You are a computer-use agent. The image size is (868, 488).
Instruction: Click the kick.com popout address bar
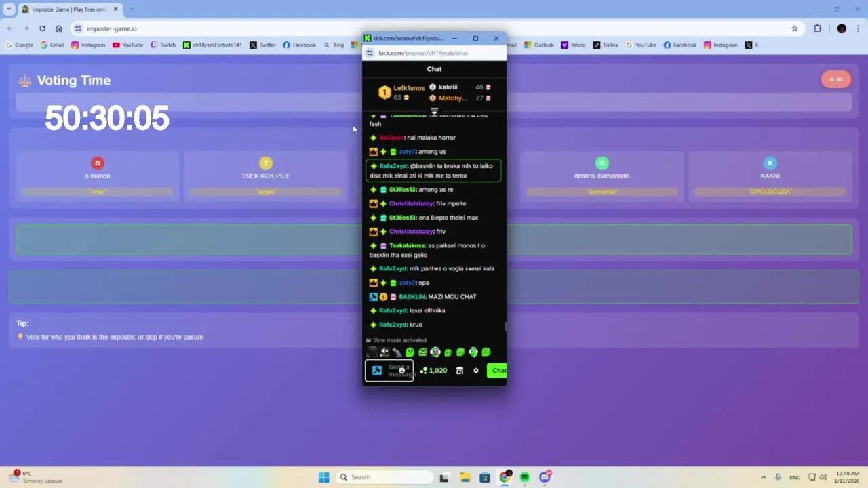[434, 53]
